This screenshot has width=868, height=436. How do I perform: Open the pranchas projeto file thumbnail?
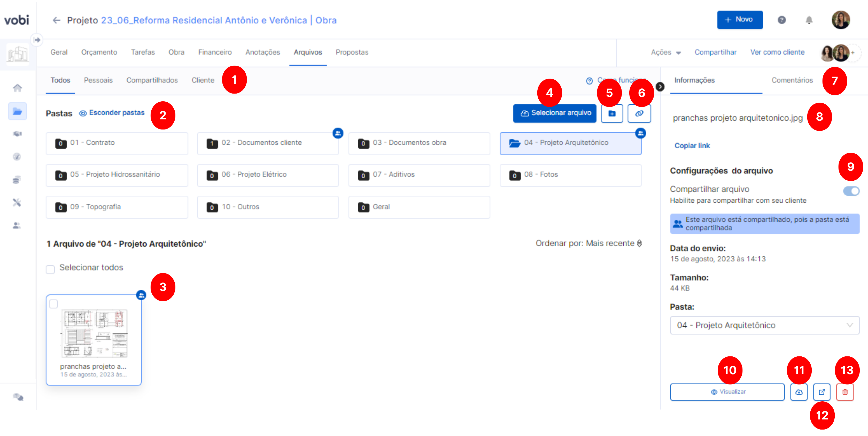pyautogui.click(x=94, y=334)
